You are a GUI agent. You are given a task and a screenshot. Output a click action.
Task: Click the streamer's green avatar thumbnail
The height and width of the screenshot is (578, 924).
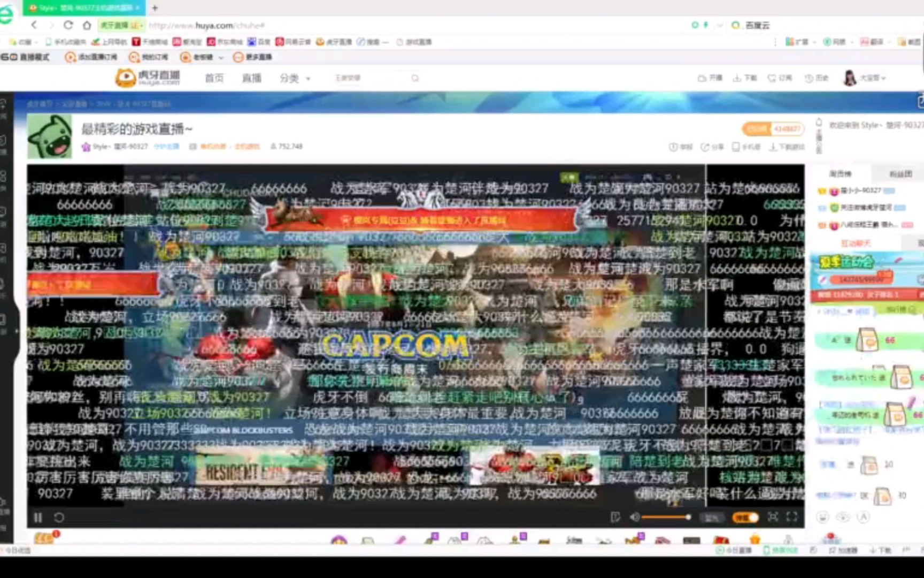tap(50, 136)
